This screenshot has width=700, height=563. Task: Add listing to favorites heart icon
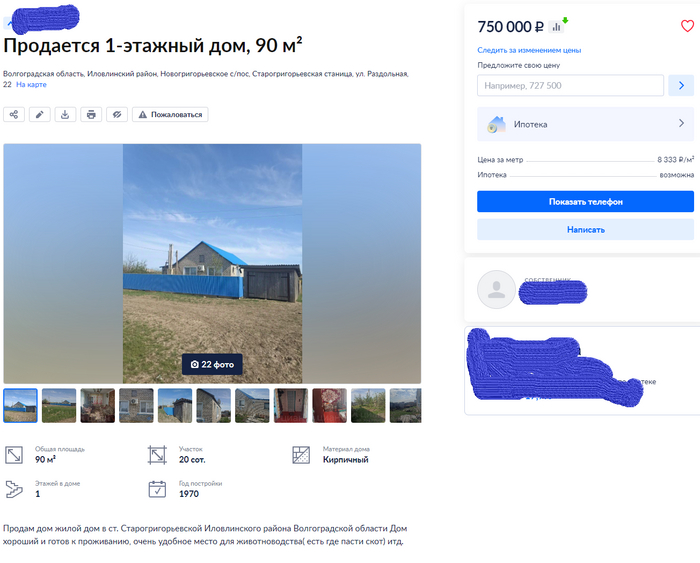687,26
